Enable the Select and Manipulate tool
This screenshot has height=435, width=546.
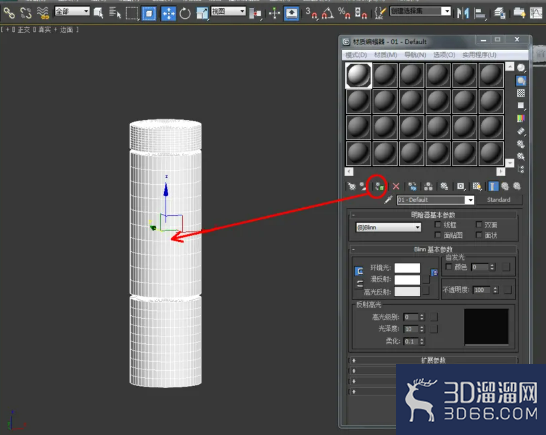click(x=274, y=14)
